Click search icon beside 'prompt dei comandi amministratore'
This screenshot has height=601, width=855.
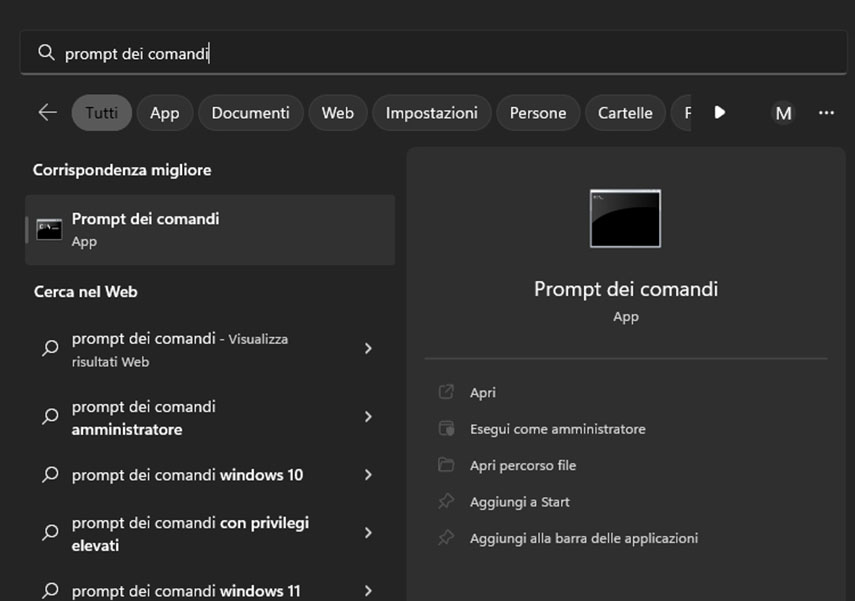[50, 416]
